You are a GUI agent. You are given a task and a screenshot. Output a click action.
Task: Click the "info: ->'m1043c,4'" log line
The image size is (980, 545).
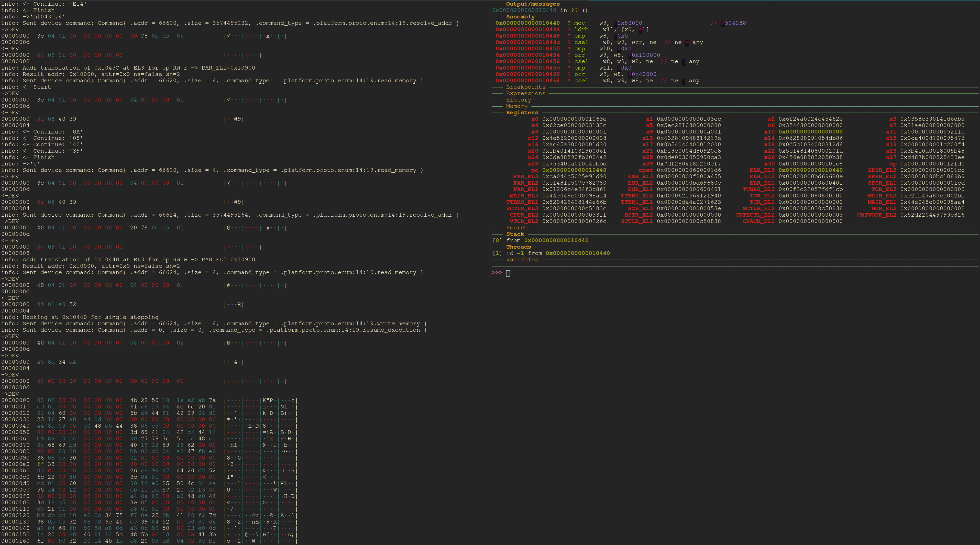33,17
